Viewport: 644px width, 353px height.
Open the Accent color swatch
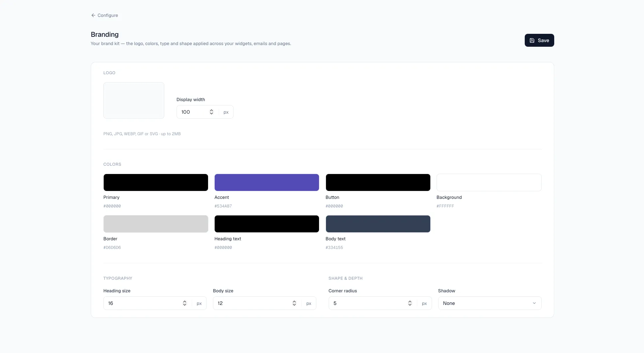[x=267, y=182]
